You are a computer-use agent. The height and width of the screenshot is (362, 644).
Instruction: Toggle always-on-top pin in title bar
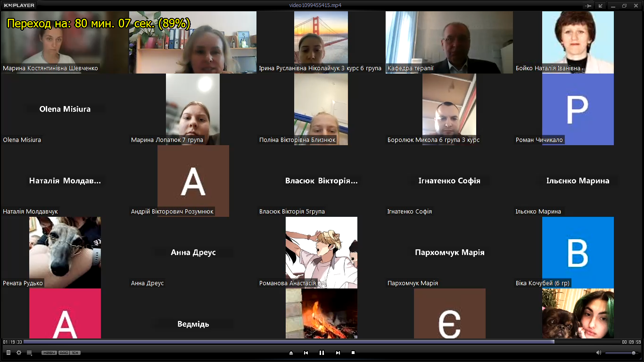coord(588,6)
